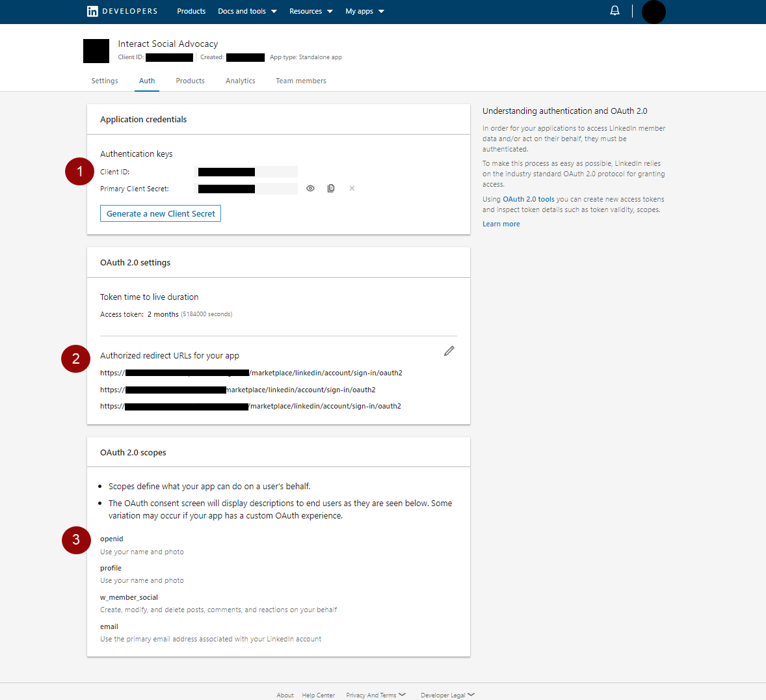Click the OAuth 2.0 scopes section heading

click(133, 453)
